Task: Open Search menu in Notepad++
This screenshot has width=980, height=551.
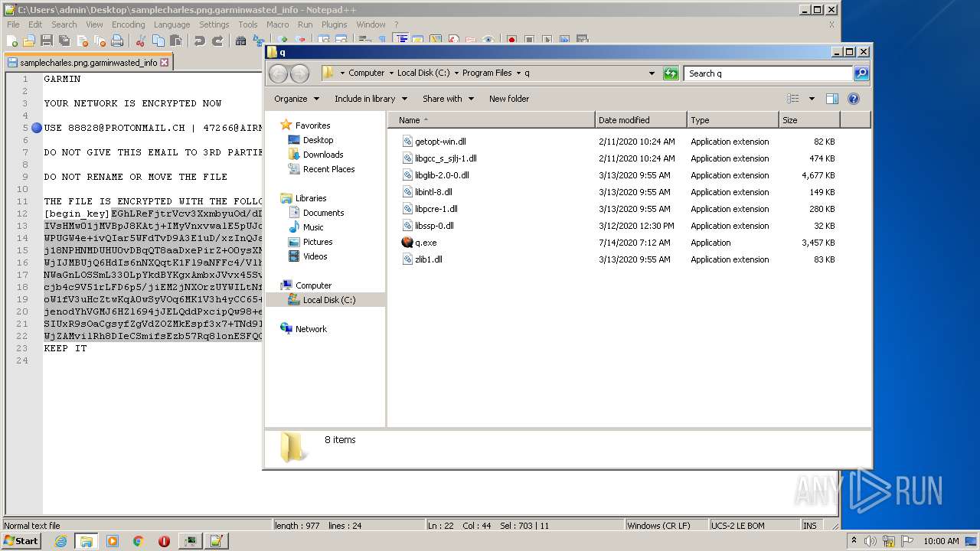Action: tap(64, 24)
